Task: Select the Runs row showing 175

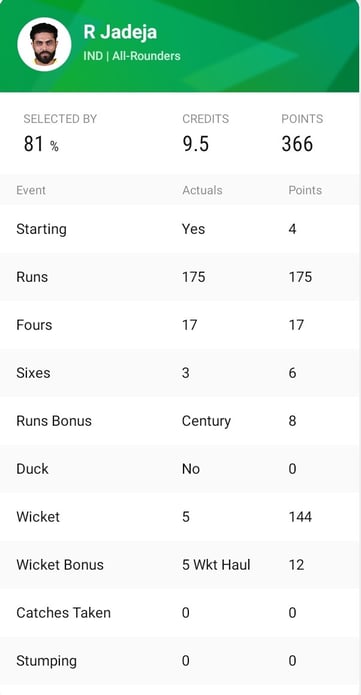Action: coord(179,277)
